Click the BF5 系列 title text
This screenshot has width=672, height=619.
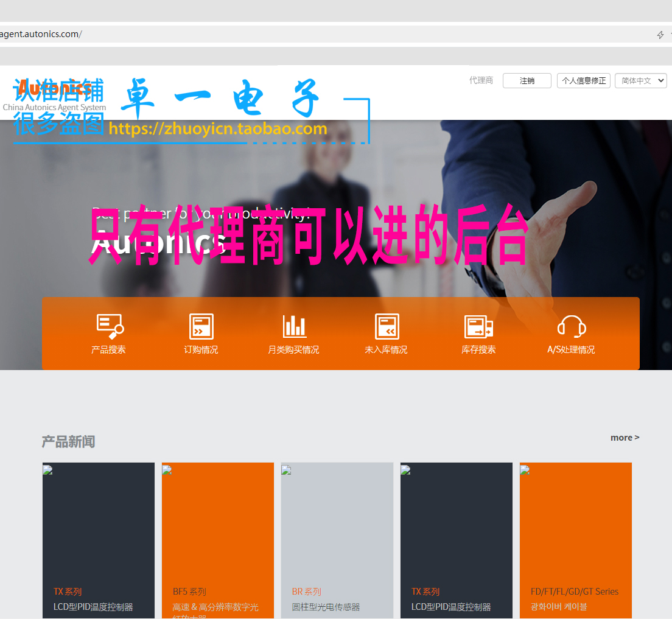tap(189, 592)
